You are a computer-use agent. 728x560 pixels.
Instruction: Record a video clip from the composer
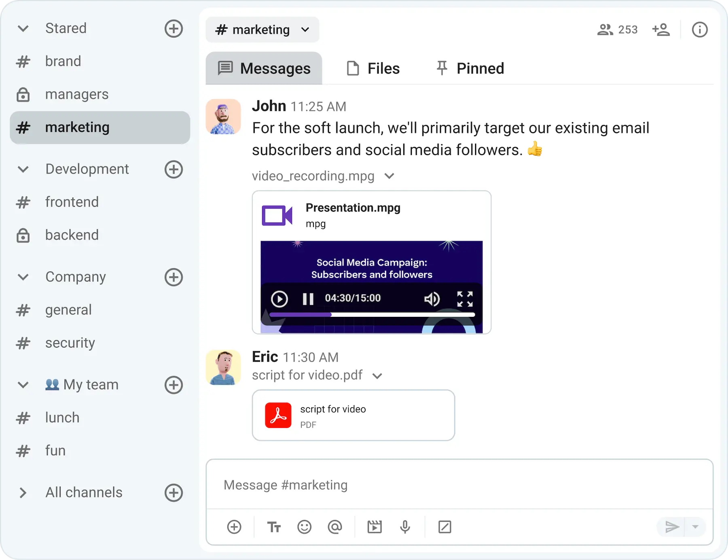coord(375,527)
